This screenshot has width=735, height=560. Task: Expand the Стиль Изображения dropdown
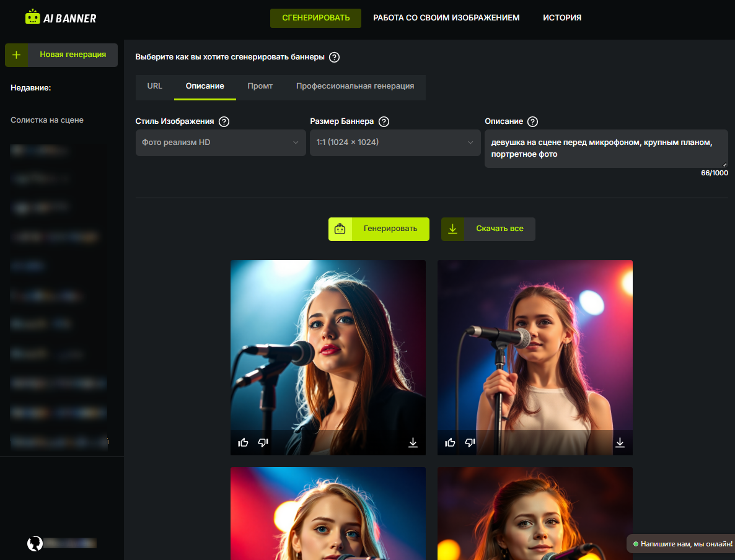(221, 142)
